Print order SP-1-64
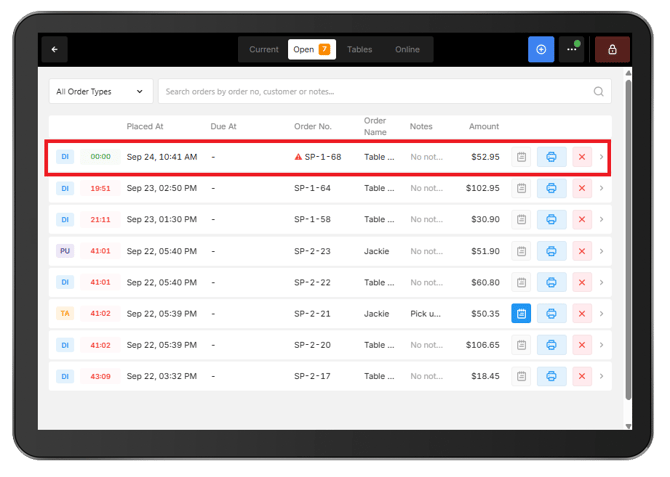 click(x=552, y=188)
